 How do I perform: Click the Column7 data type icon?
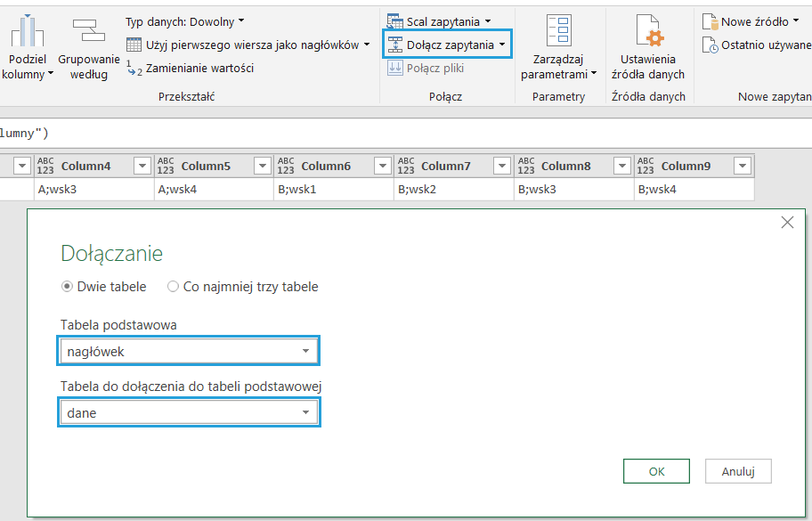click(x=406, y=166)
